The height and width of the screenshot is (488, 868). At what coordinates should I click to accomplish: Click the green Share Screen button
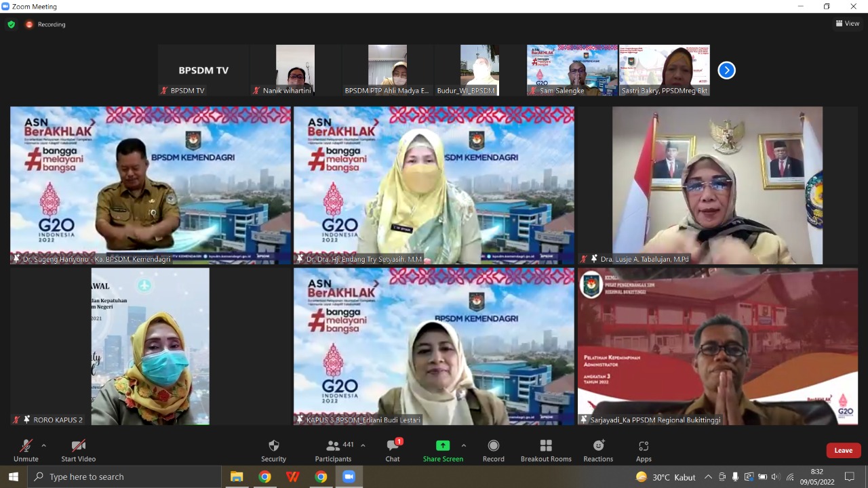click(443, 450)
